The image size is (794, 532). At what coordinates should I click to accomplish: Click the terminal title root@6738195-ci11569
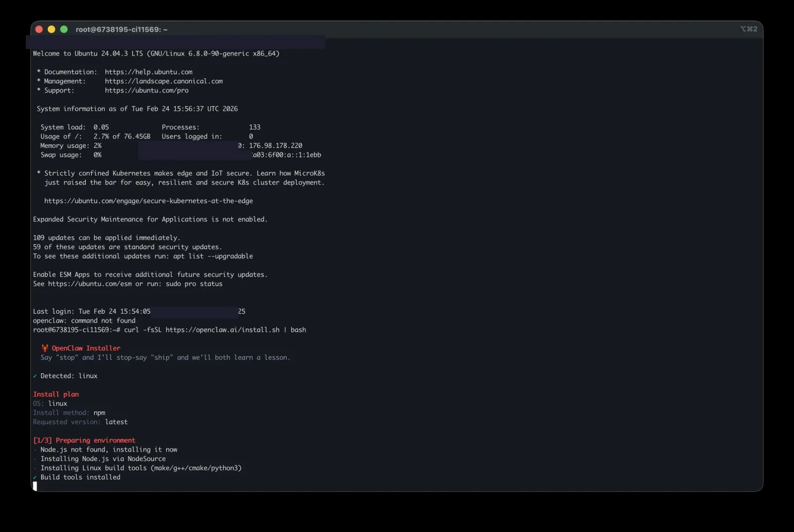[x=122, y=29]
